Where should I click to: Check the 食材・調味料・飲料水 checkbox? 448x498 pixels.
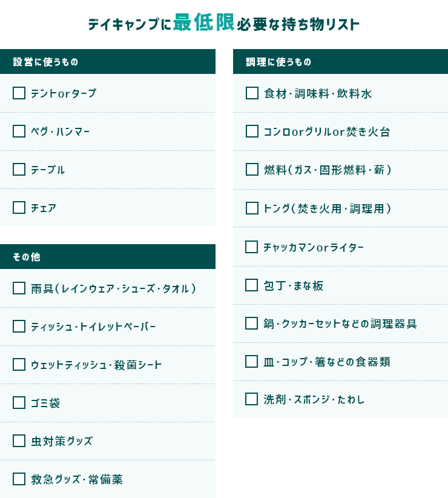tap(252, 93)
